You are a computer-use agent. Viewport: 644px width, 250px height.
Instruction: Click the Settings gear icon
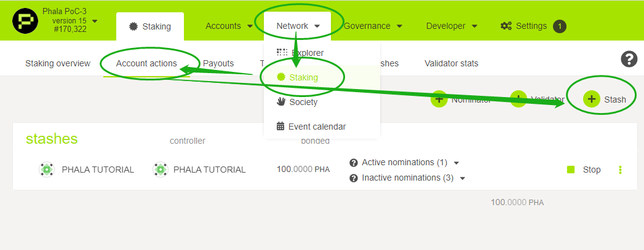pyautogui.click(x=506, y=26)
